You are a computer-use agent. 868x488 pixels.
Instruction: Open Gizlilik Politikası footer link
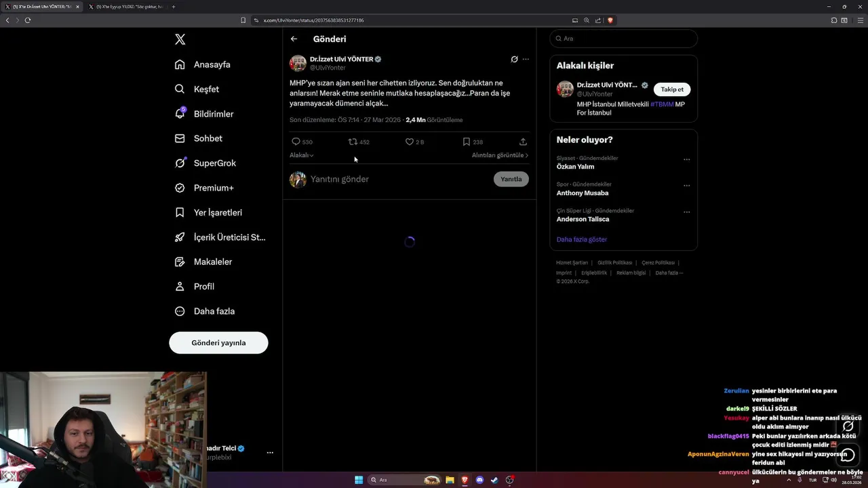614,263
